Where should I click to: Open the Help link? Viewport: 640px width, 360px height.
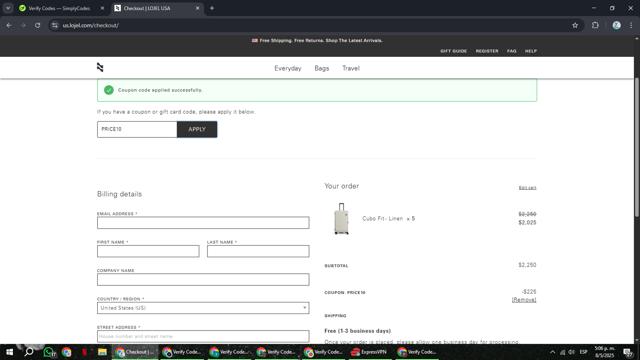coord(531,51)
